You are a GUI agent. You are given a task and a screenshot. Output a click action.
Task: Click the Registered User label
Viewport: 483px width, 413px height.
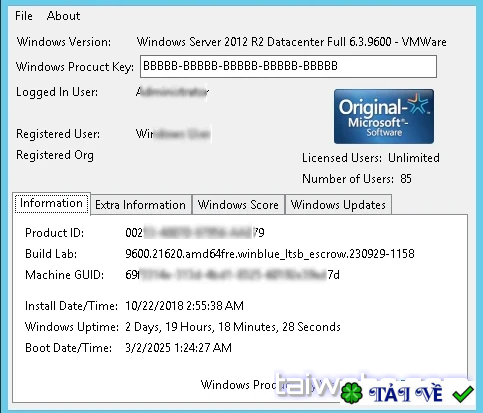pyautogui.click(x=58, y=134)
